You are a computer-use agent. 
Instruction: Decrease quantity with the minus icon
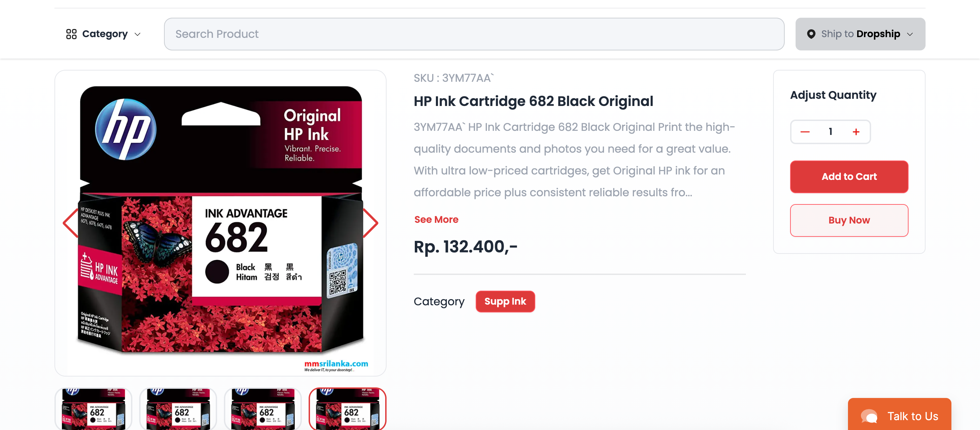(x=805, y=132)
